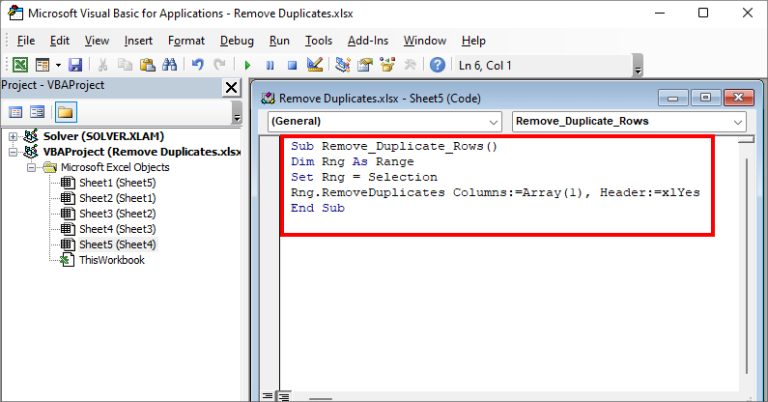
Task: Click the Cut scissors icon
Action: pos(102,65)
